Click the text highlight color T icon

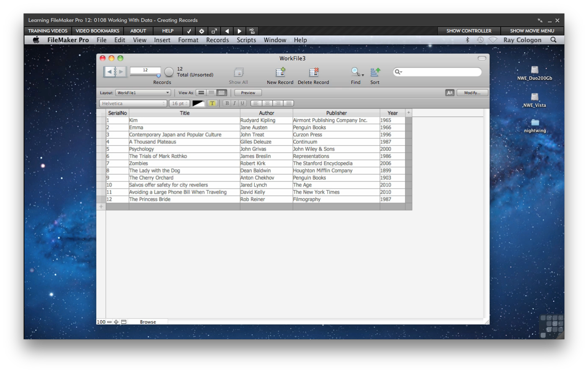point(212,103)
